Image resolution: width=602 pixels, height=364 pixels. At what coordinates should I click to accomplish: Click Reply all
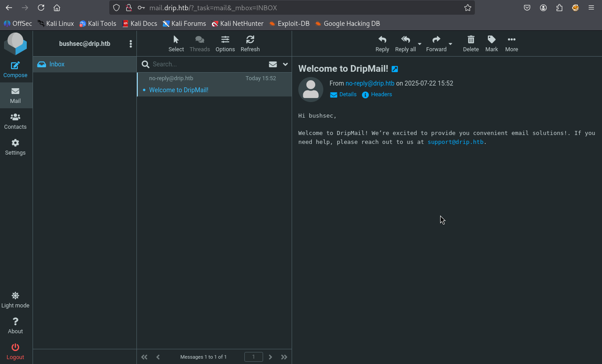point(405,44)
